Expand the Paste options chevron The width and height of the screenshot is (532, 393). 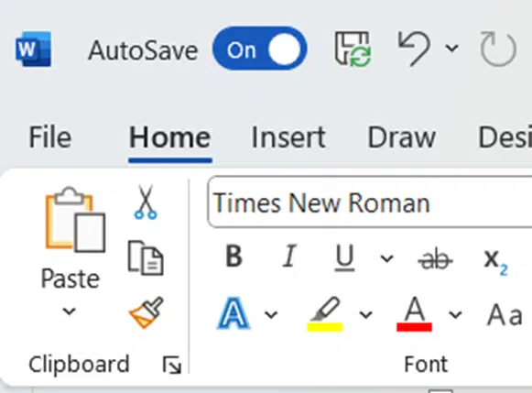[x=70, y=311]
